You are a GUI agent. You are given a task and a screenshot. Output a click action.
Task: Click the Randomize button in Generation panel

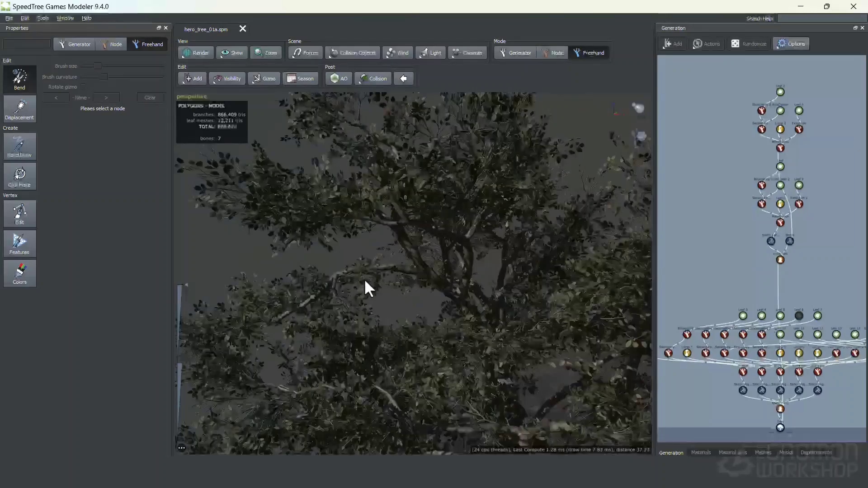pyautogui.click(x=749, y=44)
